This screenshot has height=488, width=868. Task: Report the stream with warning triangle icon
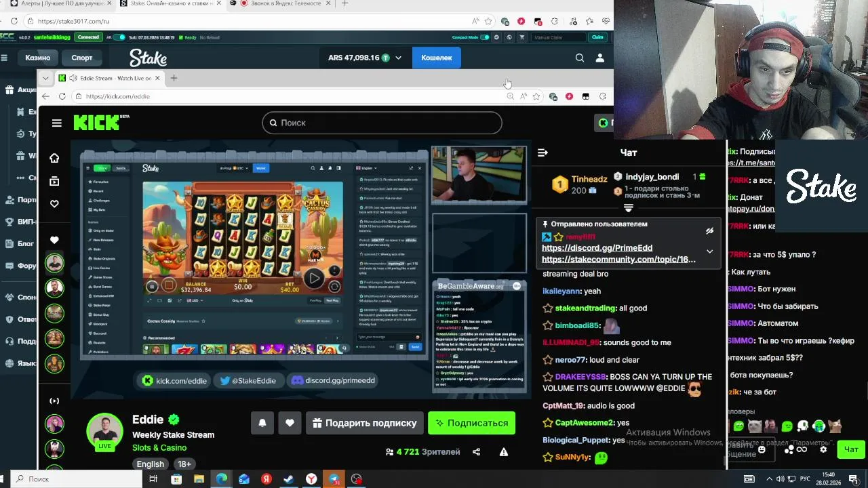point(504,452)
